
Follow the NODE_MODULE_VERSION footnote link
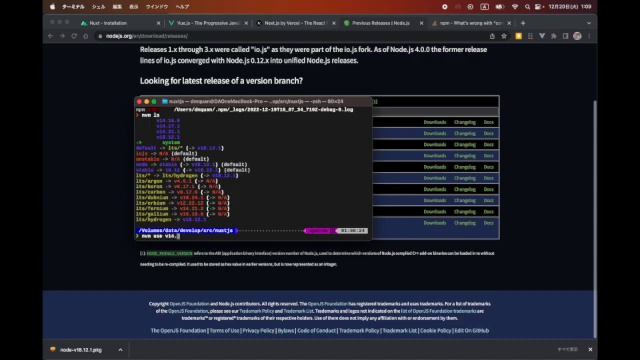pos(170,253)
